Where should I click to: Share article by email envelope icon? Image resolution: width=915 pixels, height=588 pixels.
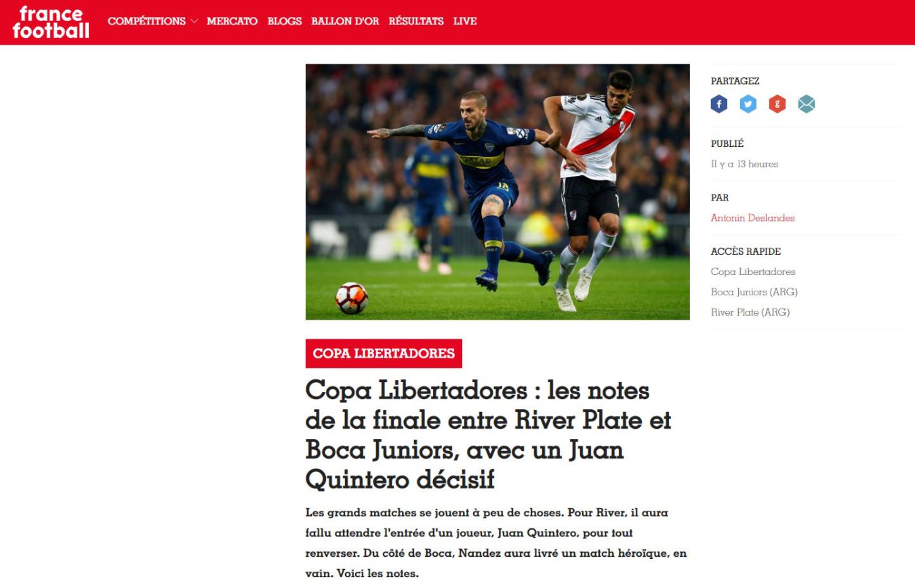(807, 104)
